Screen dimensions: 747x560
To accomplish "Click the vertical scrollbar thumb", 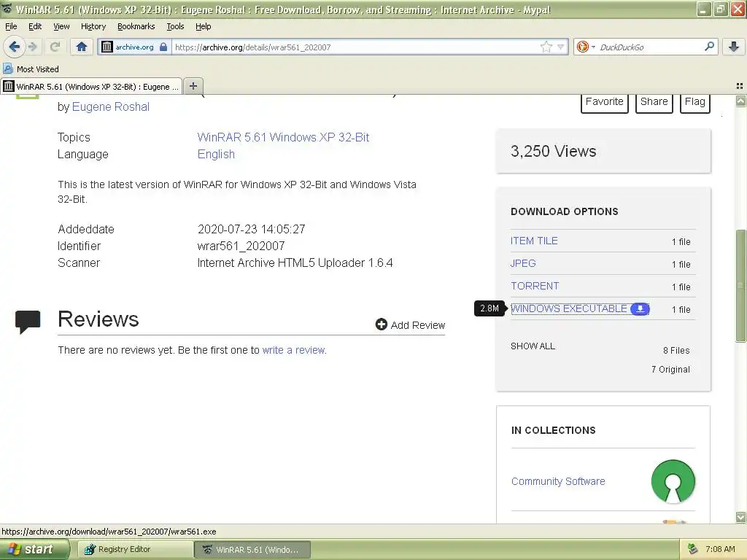I will [x=741, y=286].
